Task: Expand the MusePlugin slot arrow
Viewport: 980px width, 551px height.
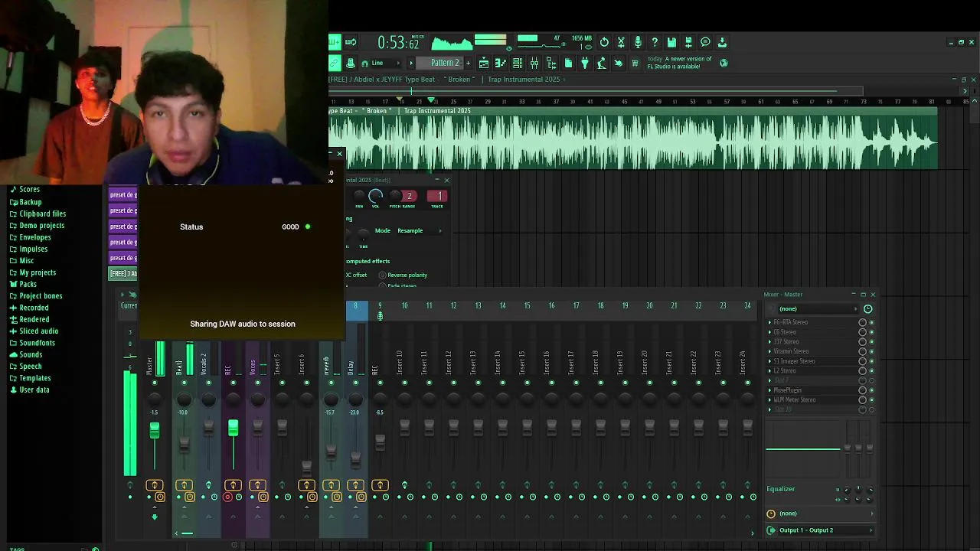Action: (769, 390)
